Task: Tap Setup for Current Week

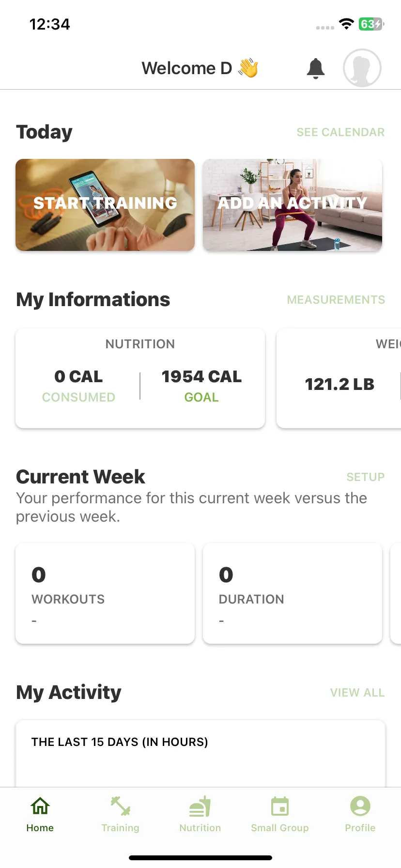Action: [366, 477]
